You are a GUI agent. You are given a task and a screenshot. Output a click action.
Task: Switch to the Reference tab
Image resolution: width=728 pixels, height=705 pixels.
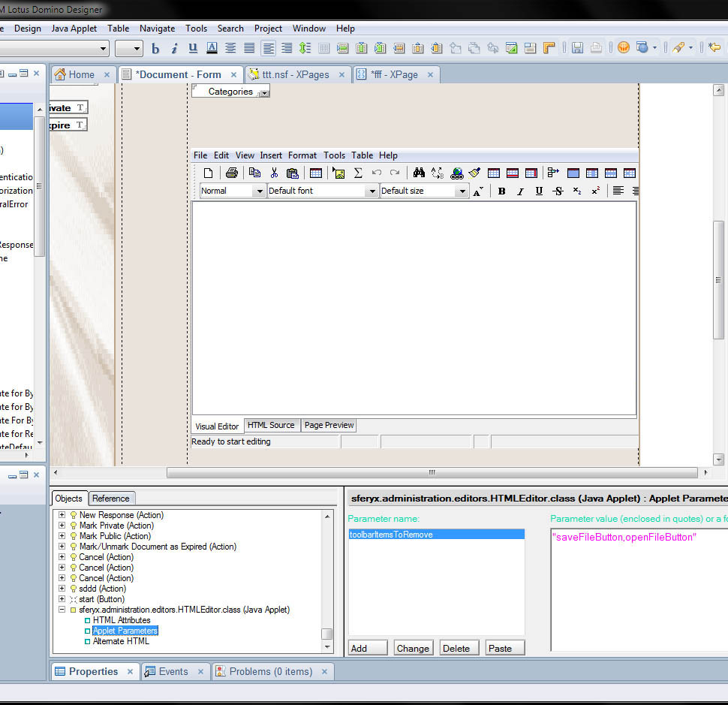110,499
